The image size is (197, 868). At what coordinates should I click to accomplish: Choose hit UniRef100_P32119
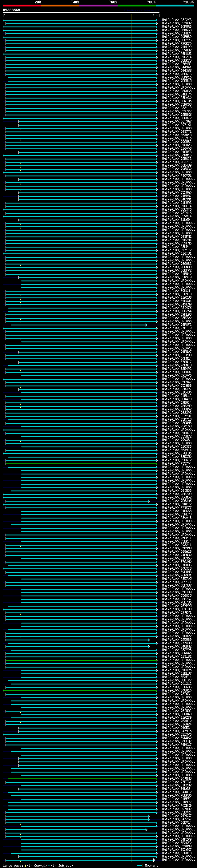(177, 108)
